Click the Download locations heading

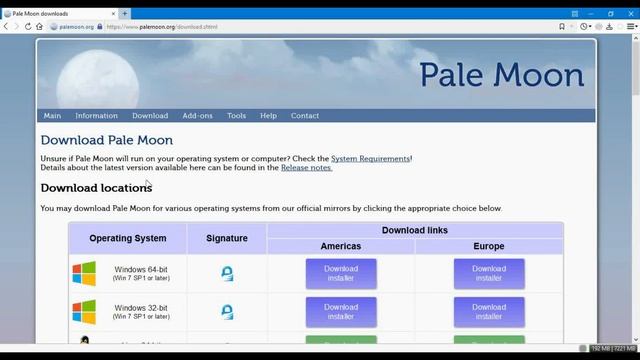(96, 188)
